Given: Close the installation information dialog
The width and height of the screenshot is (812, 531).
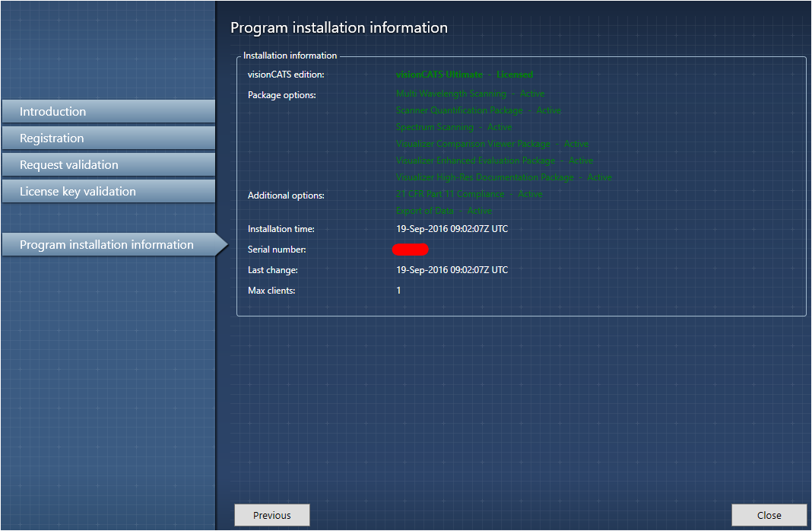Looking at the screenshot, I should click(769, 515).
